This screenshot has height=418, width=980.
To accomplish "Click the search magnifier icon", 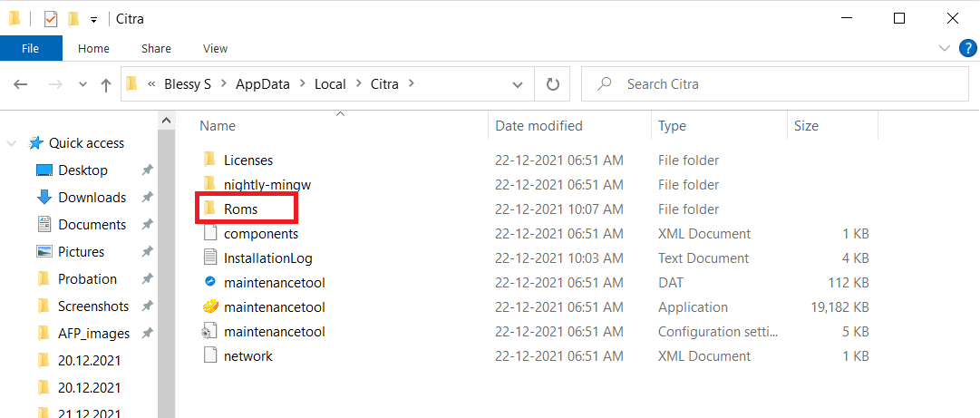I will tap(605, 83).
